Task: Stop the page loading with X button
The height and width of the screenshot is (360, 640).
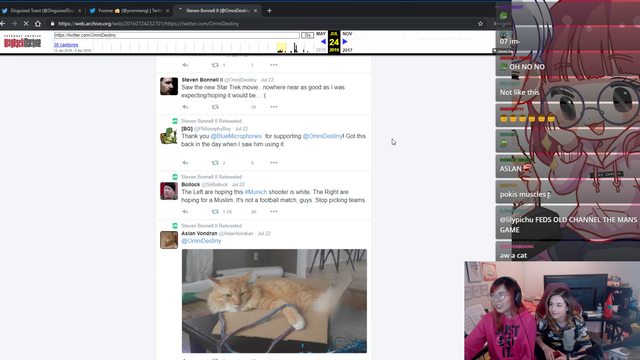Action: (x=26, y=24)
